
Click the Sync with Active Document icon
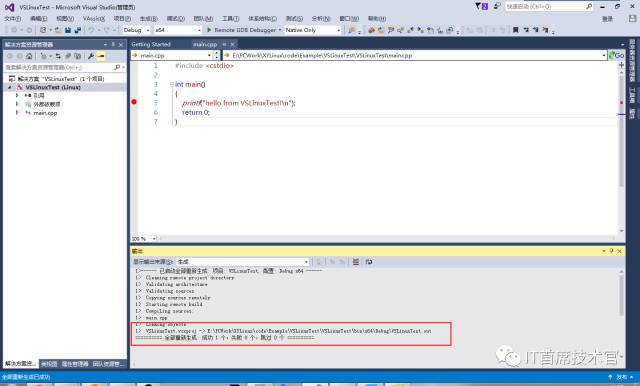point(58,56)
